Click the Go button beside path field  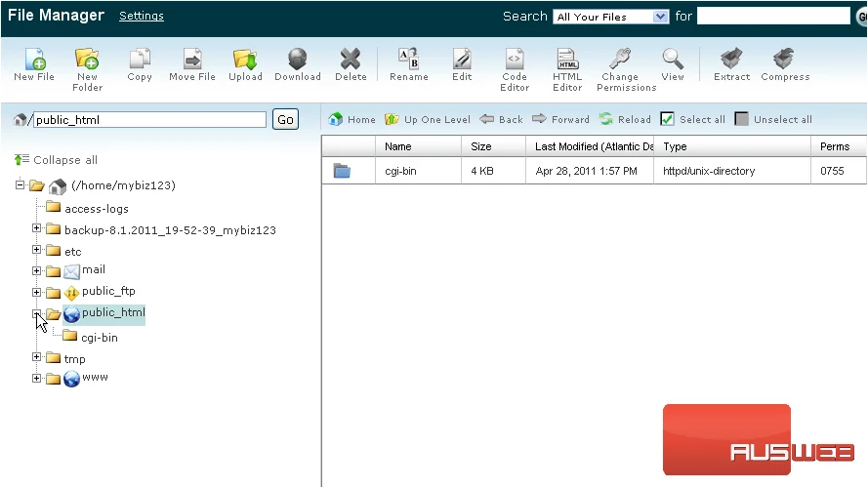285,119
